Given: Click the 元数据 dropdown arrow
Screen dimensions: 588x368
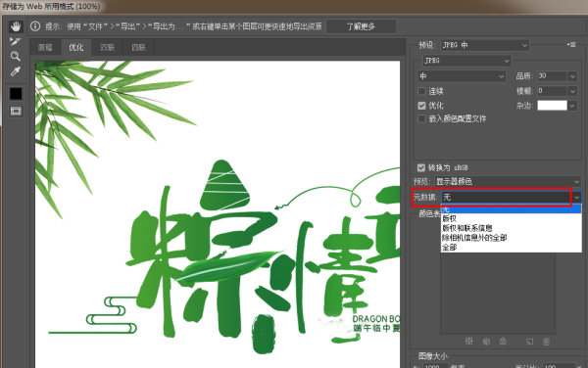Looking at the screenshot, I should click(576, 198).
